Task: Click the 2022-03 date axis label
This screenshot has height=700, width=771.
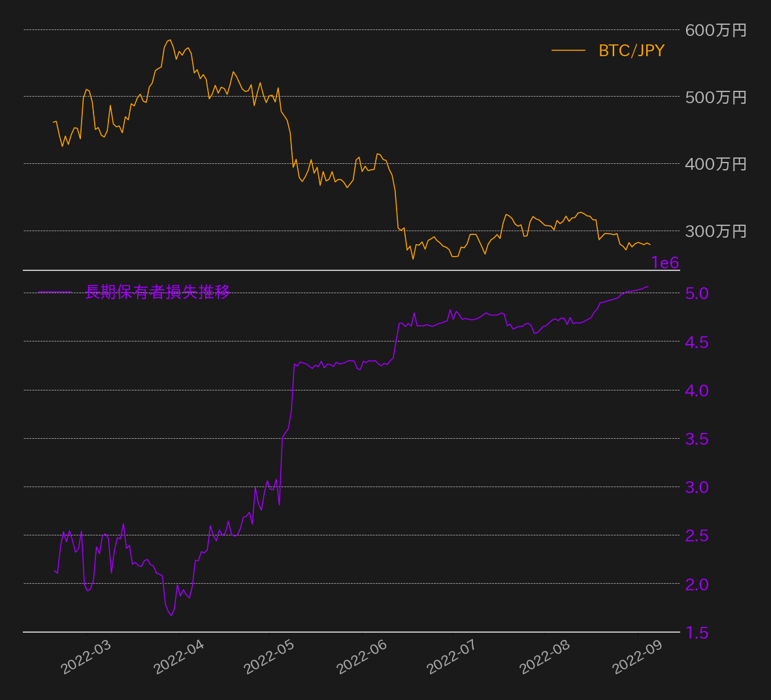Action: [x=86, y=657]
